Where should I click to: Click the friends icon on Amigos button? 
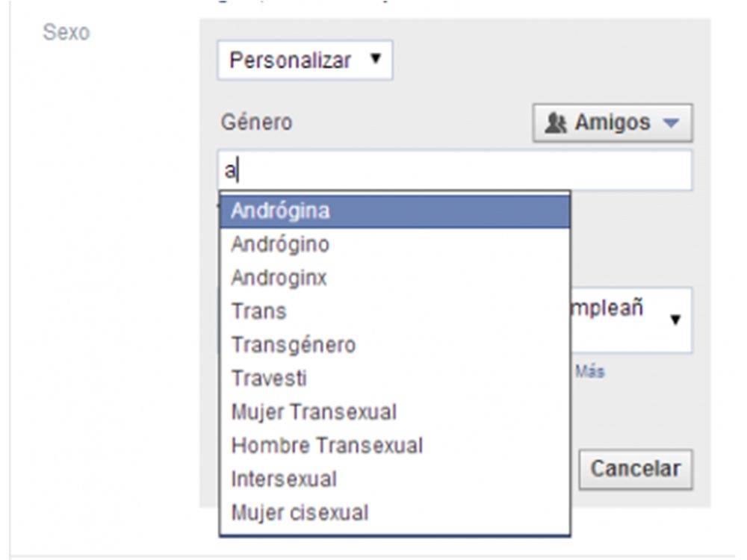pos(556,123)
